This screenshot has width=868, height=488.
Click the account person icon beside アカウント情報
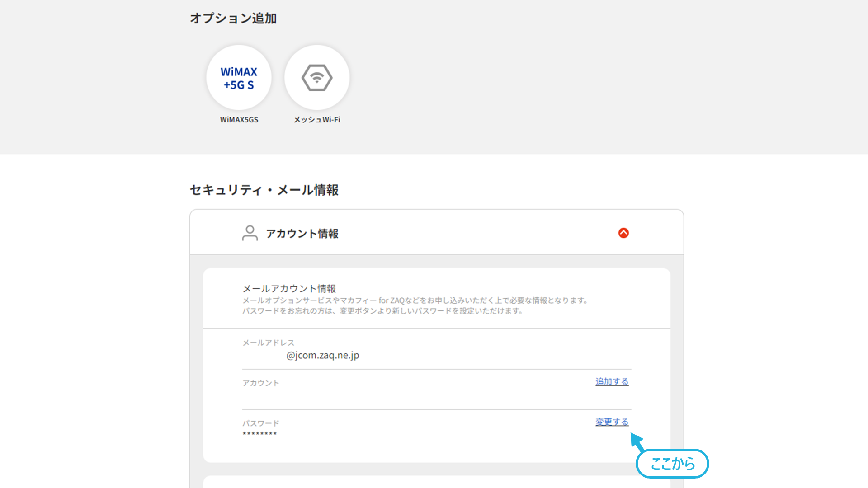click(x=250, y=233)
